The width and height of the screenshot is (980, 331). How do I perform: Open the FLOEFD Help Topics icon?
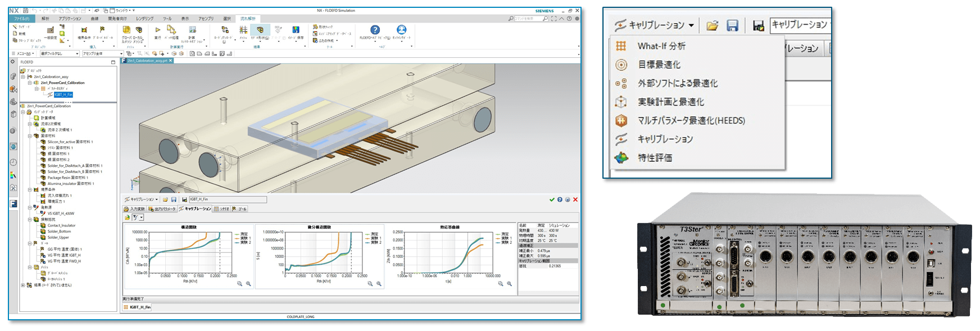(x=375, y=30)
